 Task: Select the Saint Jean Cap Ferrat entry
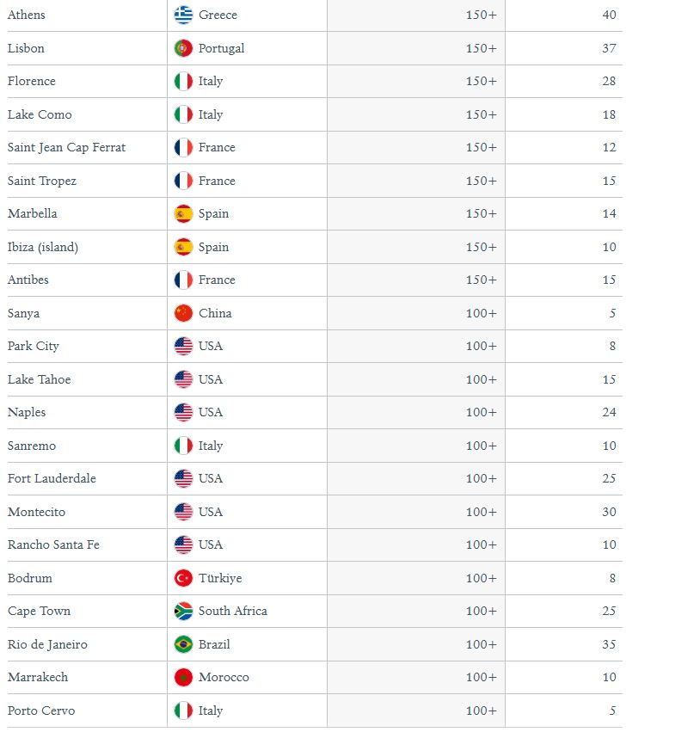(67, 148)
